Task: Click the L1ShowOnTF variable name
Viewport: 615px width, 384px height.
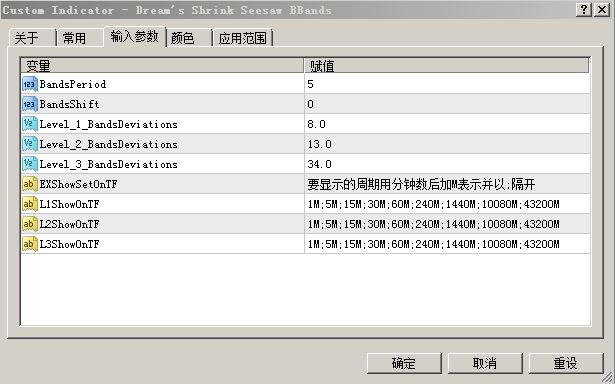Action: pos(69,204)
